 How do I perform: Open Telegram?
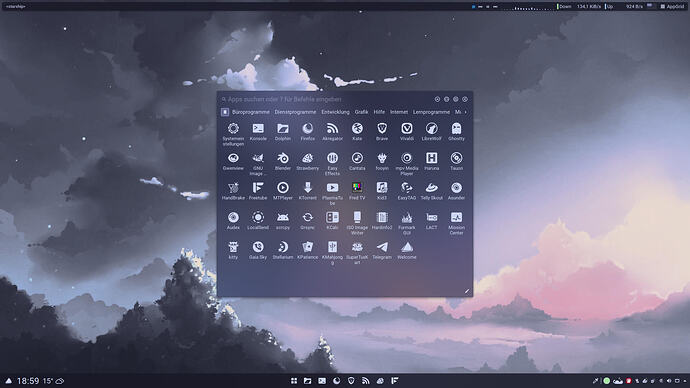click(382, 250)
